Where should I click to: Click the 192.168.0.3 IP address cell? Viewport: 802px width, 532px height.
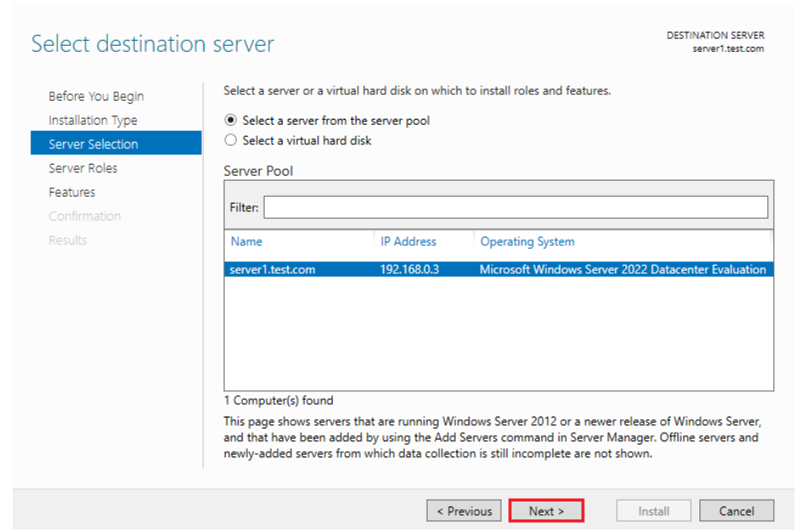point(410,270)
